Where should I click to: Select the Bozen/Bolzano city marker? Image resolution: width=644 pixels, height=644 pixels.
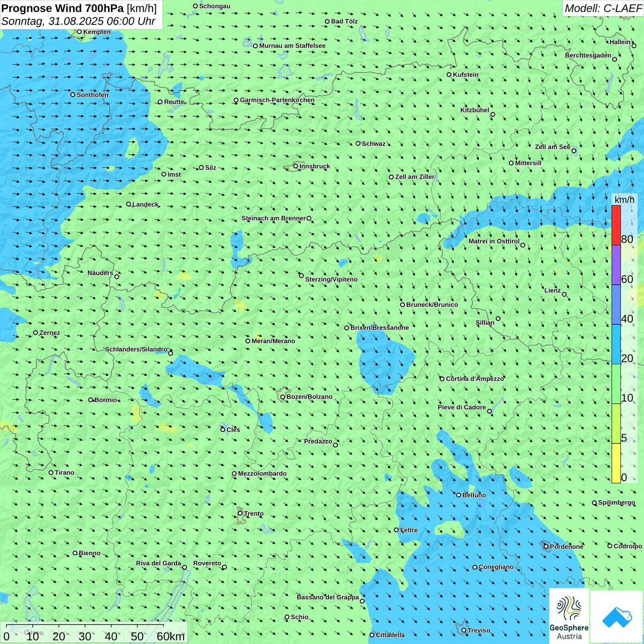pos(282,397)
